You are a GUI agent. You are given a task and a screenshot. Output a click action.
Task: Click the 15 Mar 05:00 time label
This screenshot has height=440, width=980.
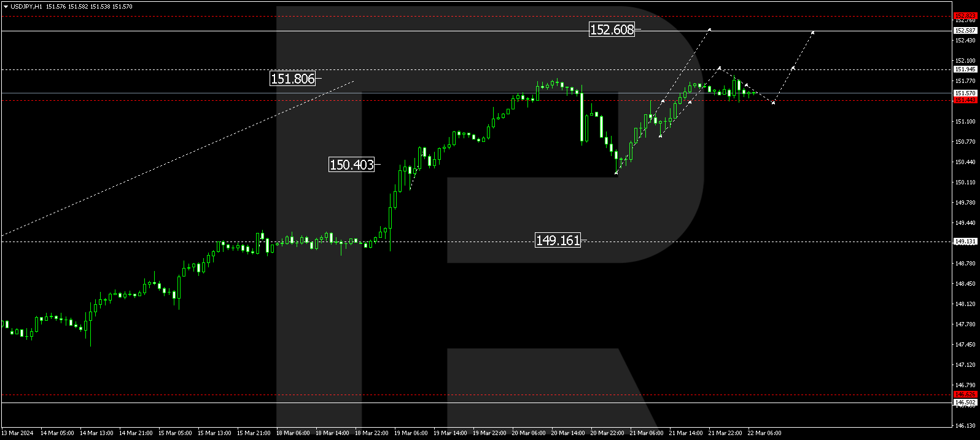pos(175,433)
